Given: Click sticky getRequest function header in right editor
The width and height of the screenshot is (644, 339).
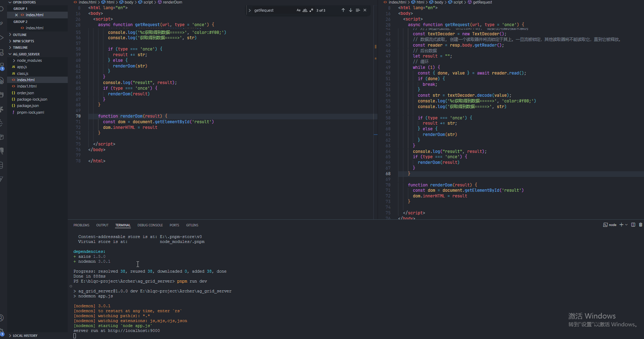Looking at the screenshot, I should click(466, 25).
